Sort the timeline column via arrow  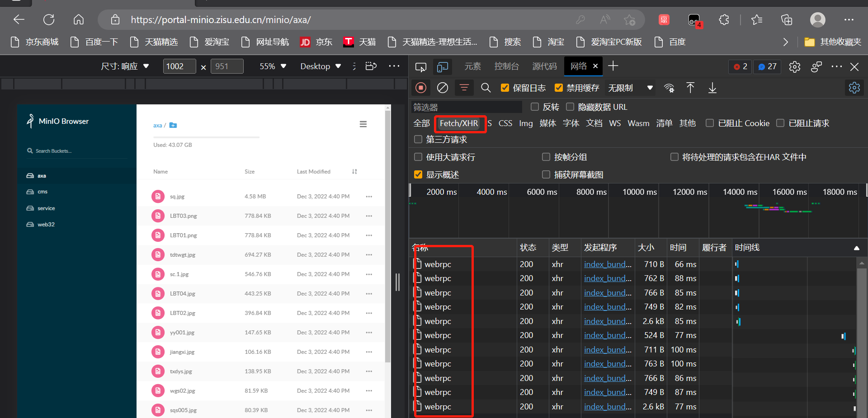tap(856, 248)
